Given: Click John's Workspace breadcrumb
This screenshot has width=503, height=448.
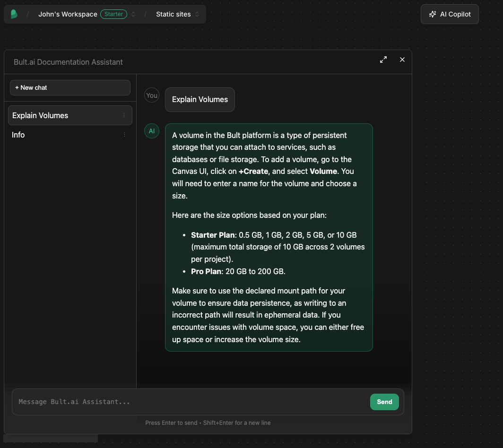Looking at the screenshot, I should [x=67, y=14].
